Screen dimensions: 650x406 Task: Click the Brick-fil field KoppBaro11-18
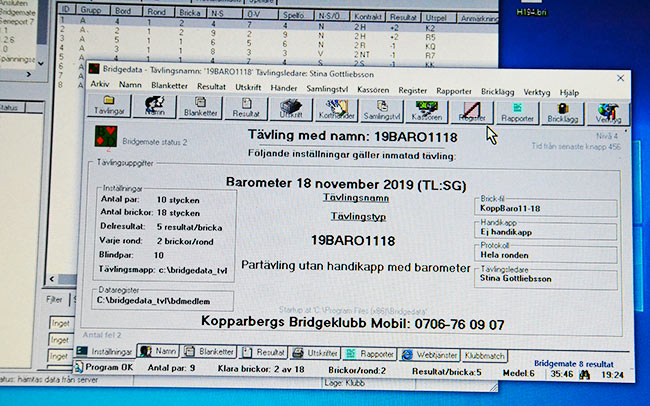pos(546,209)
